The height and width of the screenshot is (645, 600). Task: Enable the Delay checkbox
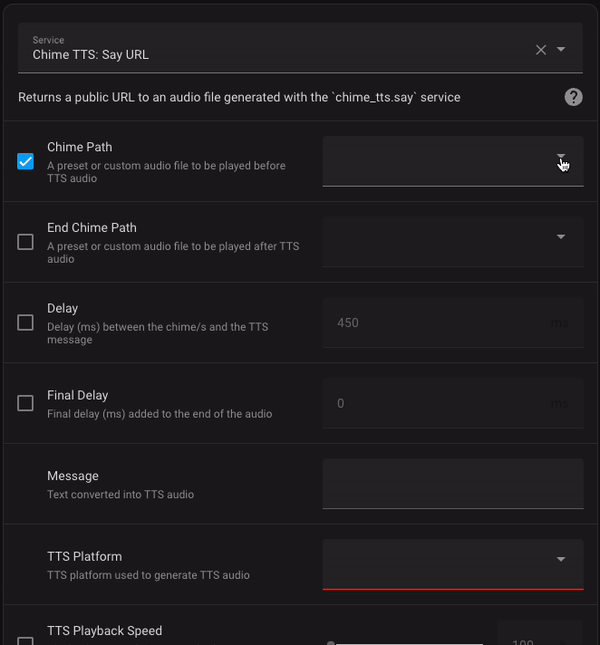pyautogui.click(x=25, y=322)
